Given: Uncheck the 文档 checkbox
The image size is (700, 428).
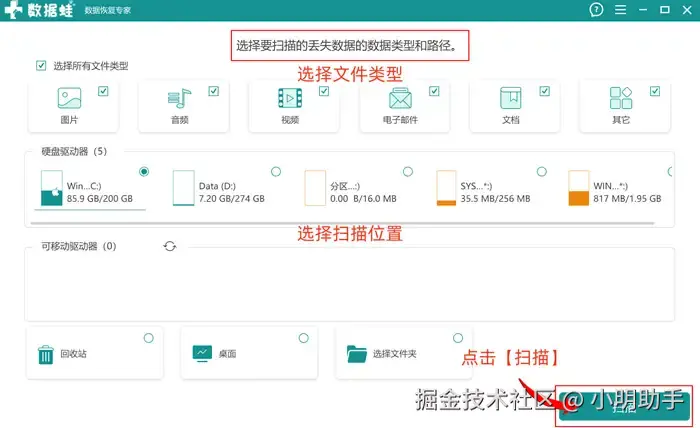Looking at the screenshot, I should (545, 91).
